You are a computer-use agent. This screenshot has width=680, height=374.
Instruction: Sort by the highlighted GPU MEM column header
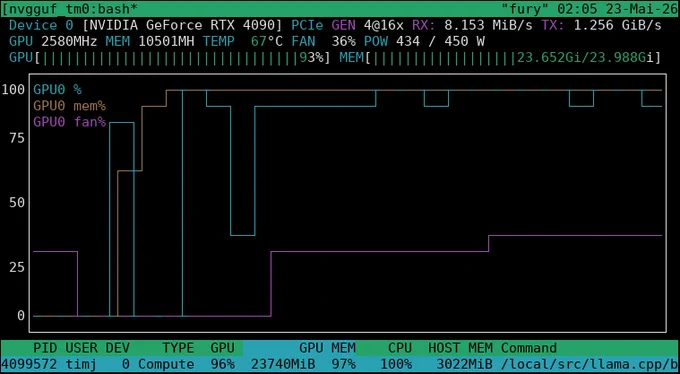(299, 348)
